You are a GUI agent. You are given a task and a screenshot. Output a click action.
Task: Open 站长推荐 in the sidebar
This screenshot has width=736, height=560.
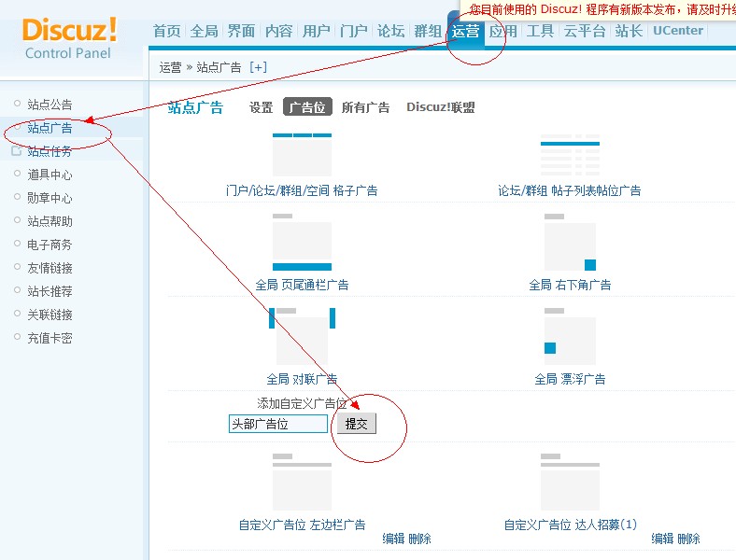(50, 291)
